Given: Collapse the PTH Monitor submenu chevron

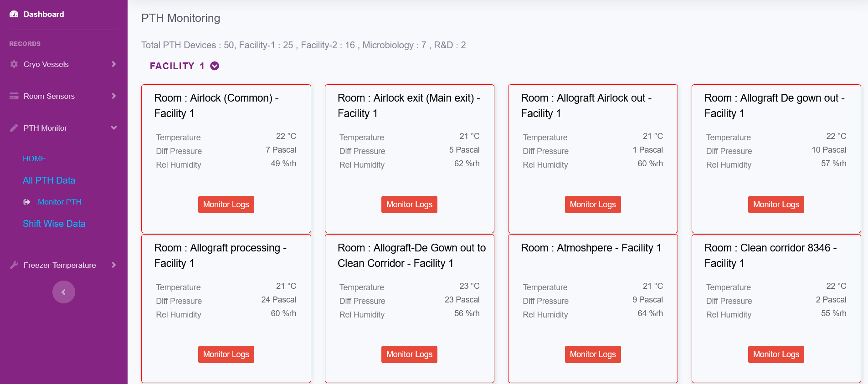Looking at the screenshot, I should [x=114, y=128].
